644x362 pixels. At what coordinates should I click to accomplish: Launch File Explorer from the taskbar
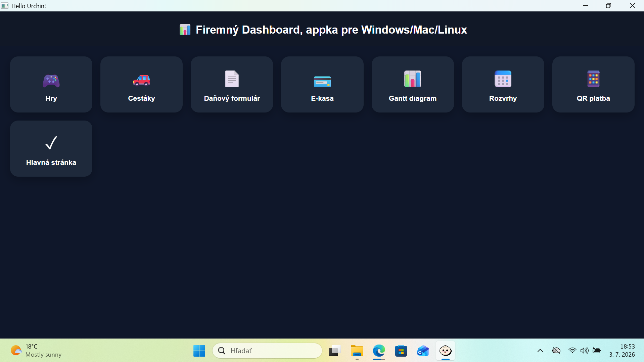(x=357, y=351)
